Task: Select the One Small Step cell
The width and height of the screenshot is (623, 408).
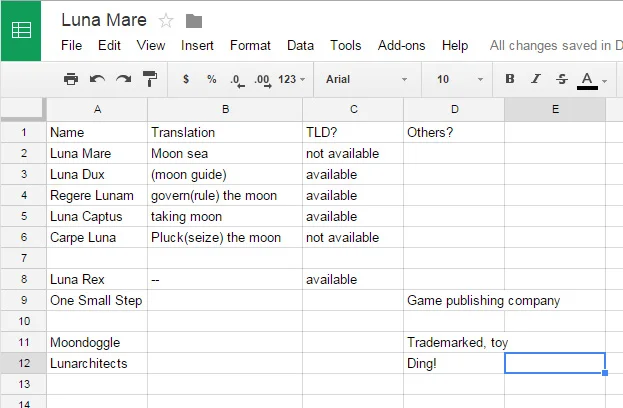Action: (97, 300)
